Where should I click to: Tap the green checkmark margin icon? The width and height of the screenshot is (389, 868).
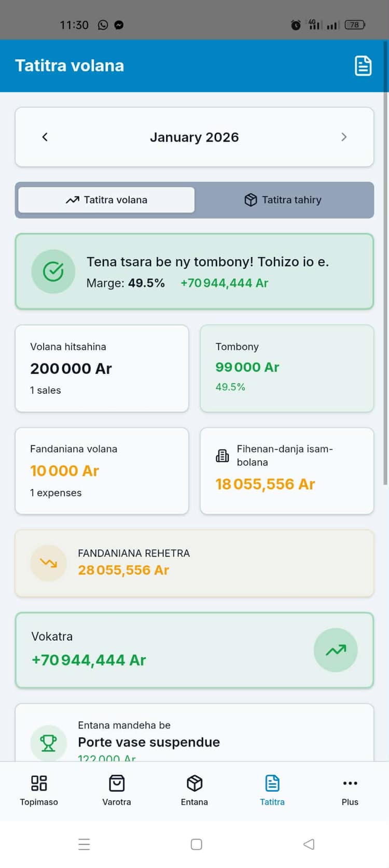click(53, 272)
